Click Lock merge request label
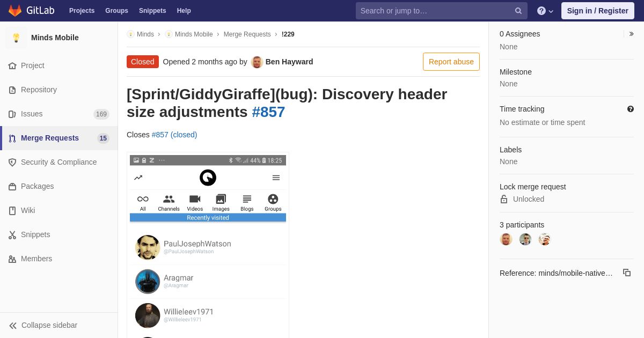Viewport: 644px width, 338px height. click(x=533, y=187)
